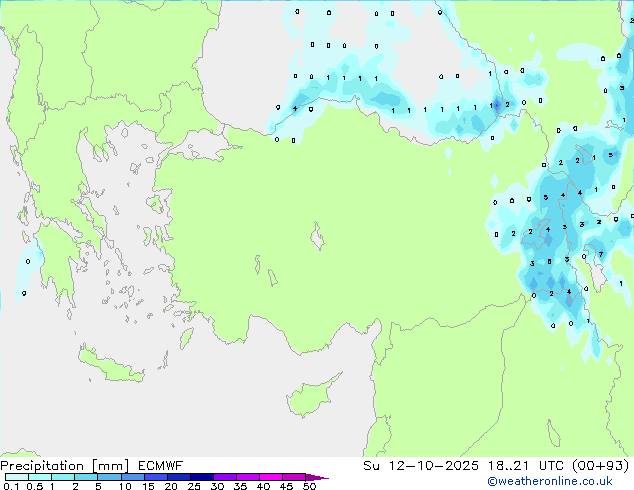Screen dimensions: 634x490
Task: Click the legend arrow tip above 50 mm
Action: point(317,477)
